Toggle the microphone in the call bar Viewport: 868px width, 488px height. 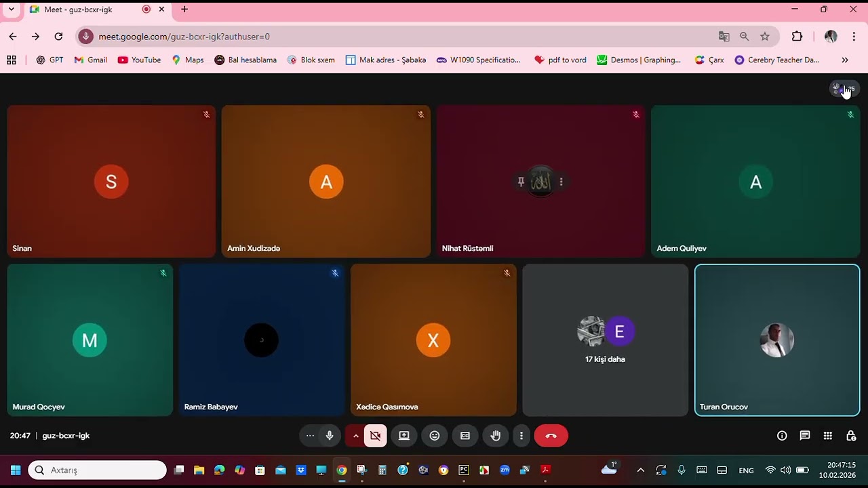pyautogui.click(x=330, y=436)
